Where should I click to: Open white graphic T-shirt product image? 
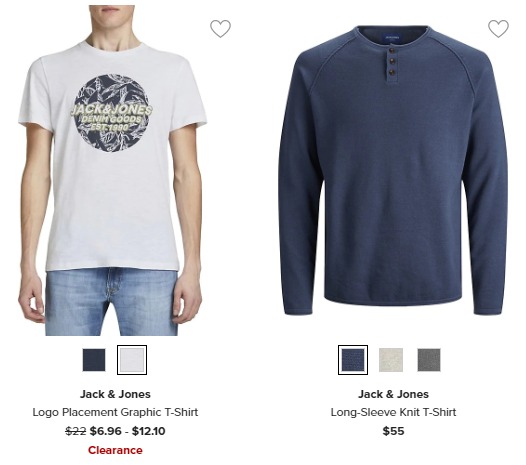tap(112, 170)
